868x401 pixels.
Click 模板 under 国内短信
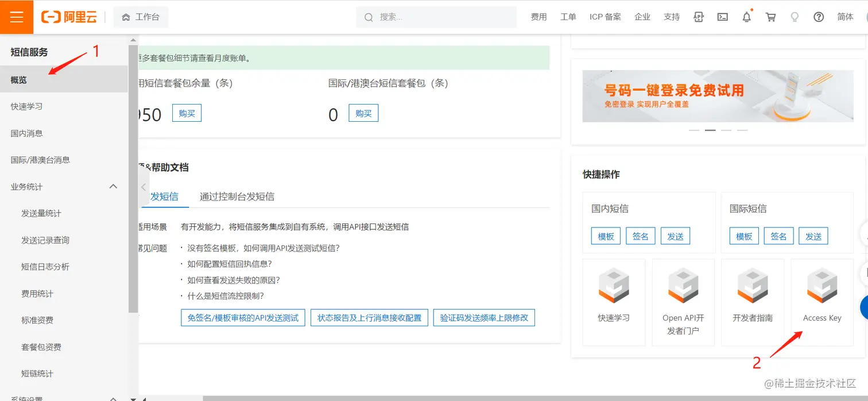coord(606,236)
